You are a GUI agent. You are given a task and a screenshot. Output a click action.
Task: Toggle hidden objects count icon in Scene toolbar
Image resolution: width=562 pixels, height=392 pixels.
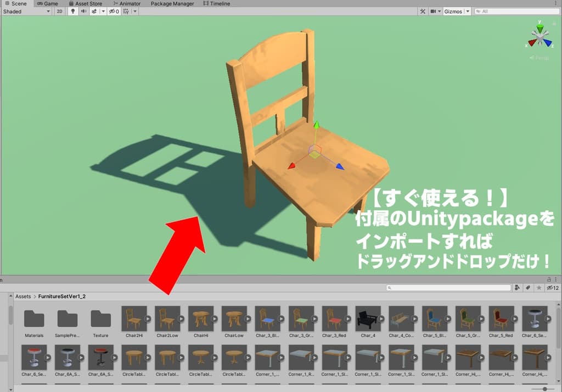pyautogui.click(x=113, y=11)
